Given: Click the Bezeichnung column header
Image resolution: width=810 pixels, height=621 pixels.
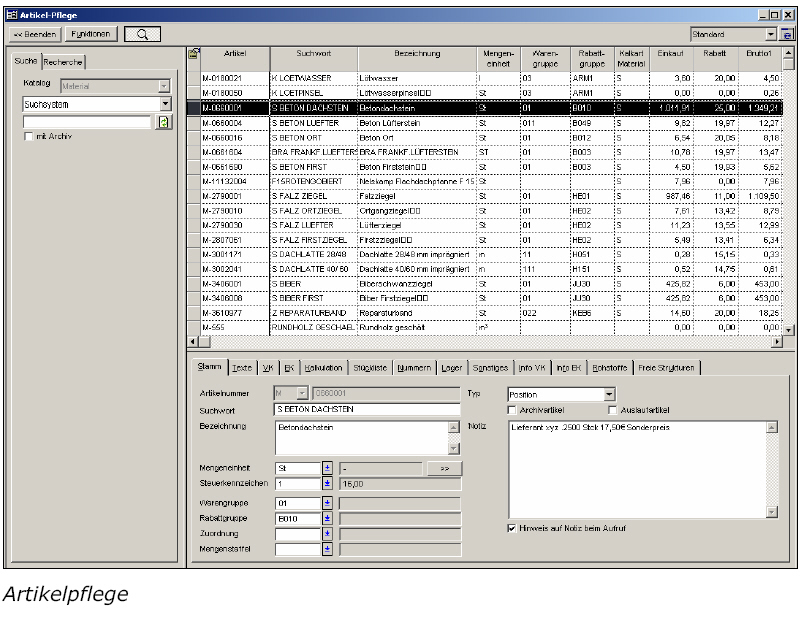Looking at the screenshot, I should click(x=417, y=59).
